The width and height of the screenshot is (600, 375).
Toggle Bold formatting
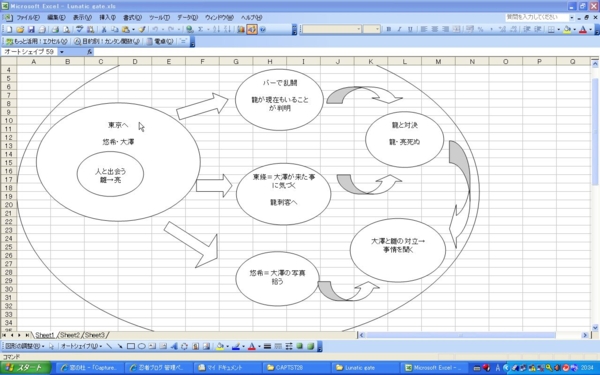pyautogui.click(x=389, y=29)
